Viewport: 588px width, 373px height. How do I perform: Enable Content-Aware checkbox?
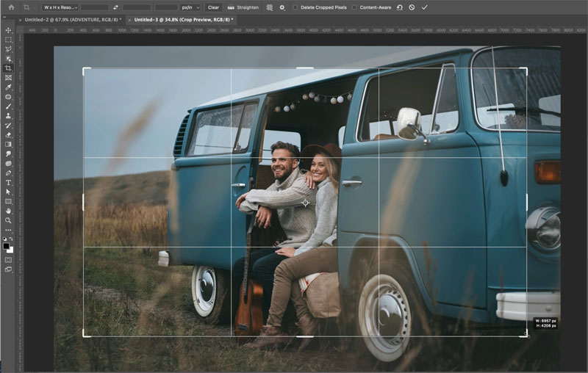354,7
